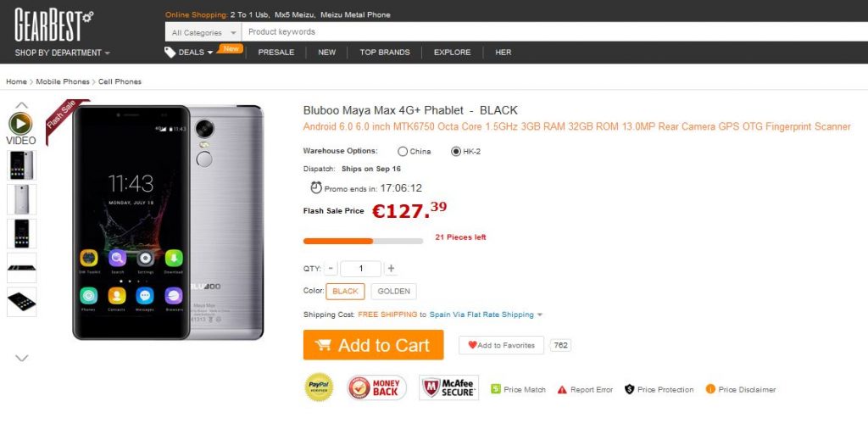Click the Price Disclaimer info icon

pyautogui.click(x=710, y=389)
